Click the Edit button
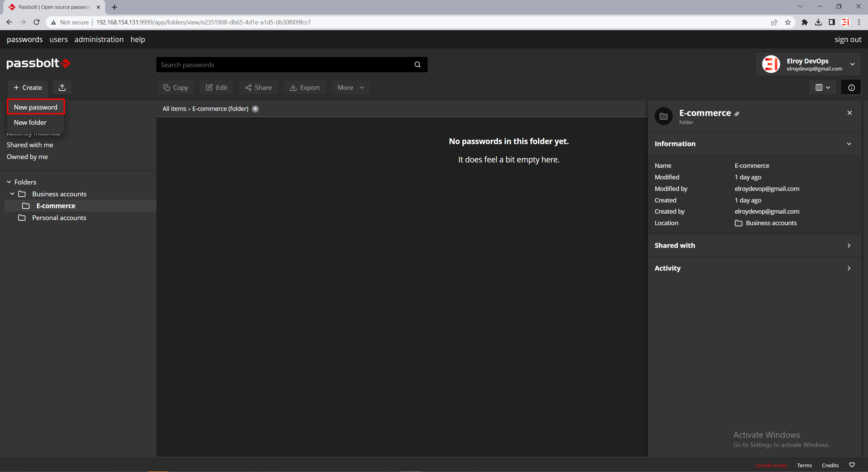The height and width of the screenshot is (472, 868). point(217,87)
